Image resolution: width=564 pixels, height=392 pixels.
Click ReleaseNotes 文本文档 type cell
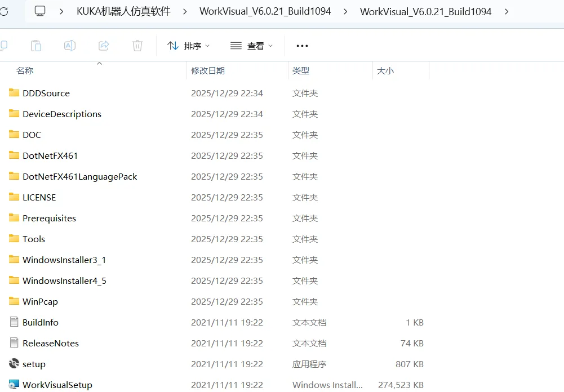coord(309,344)
